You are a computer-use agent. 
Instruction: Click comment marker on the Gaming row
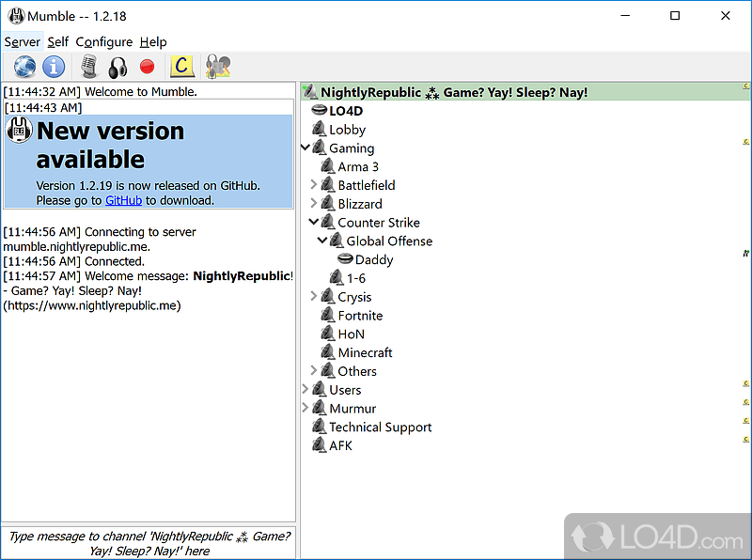click(x=746, y=142)
